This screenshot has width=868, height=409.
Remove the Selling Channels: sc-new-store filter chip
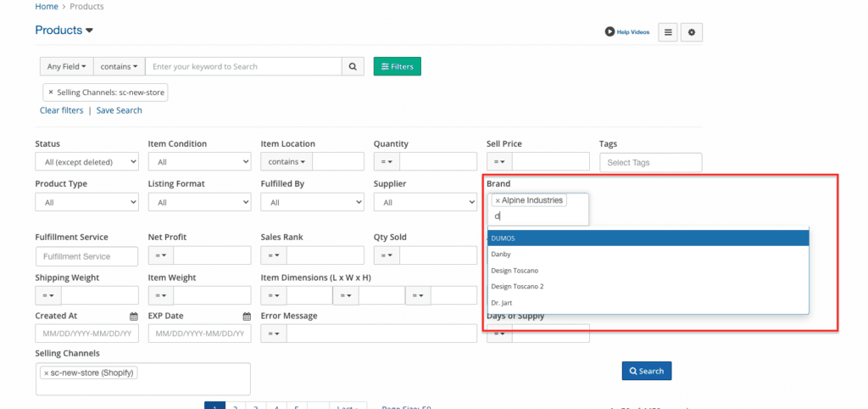coord(51,92)
